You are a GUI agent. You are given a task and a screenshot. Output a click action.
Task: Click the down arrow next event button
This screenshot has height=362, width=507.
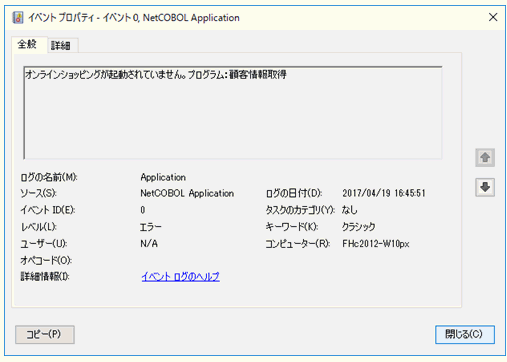pyautogui.click(x=485, y=187)
